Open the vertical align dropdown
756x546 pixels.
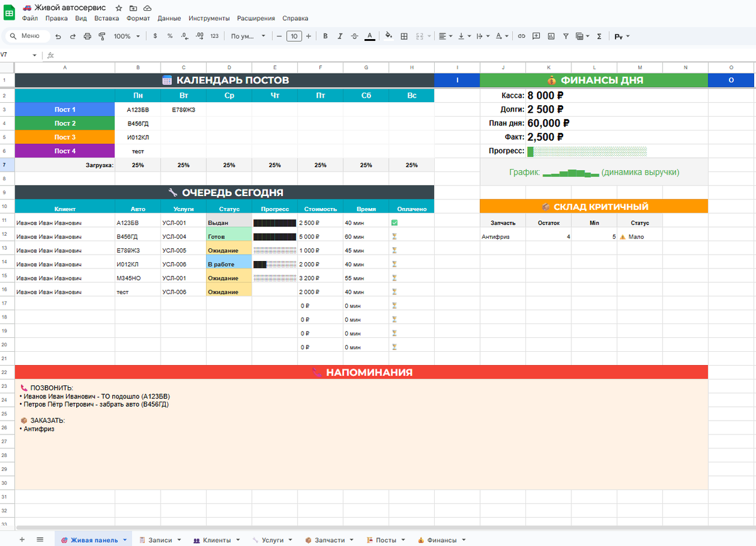(464, 37)
